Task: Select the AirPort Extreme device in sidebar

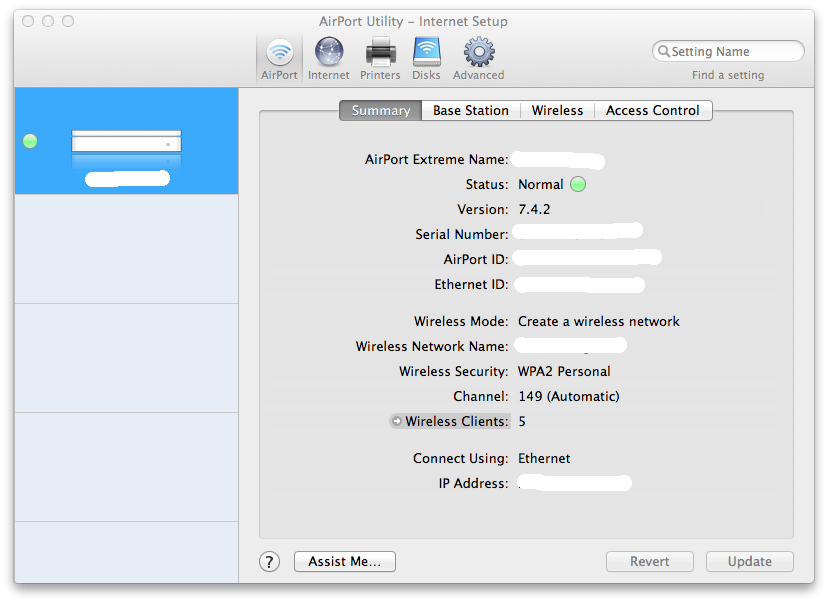Action: [126, 141]
